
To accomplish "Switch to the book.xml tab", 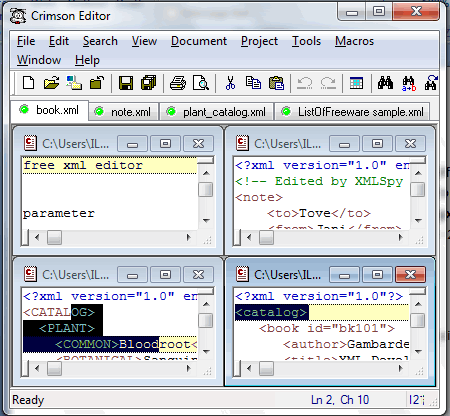I will coord(50,110).
